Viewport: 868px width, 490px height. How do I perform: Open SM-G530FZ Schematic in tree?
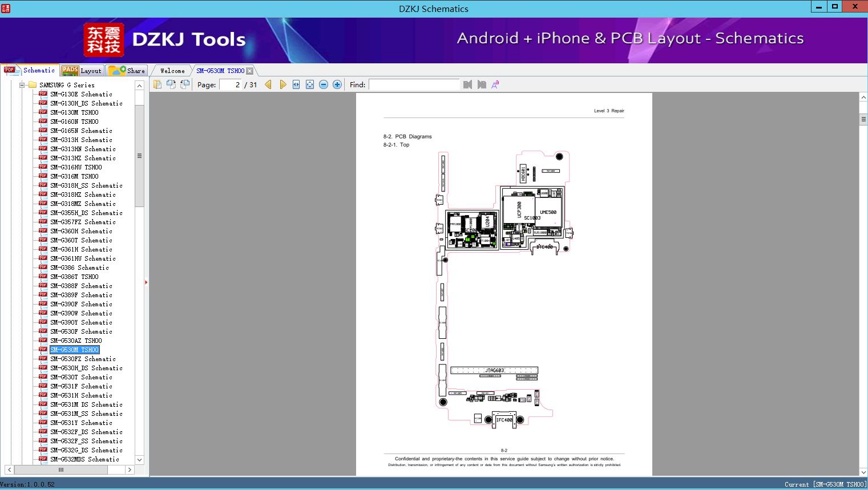point(83,359)
